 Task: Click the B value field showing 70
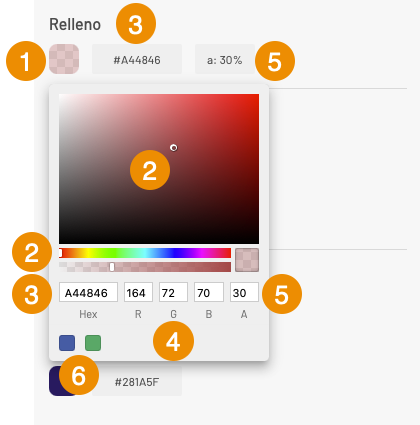pyautogui.click(x=209, y=292)
